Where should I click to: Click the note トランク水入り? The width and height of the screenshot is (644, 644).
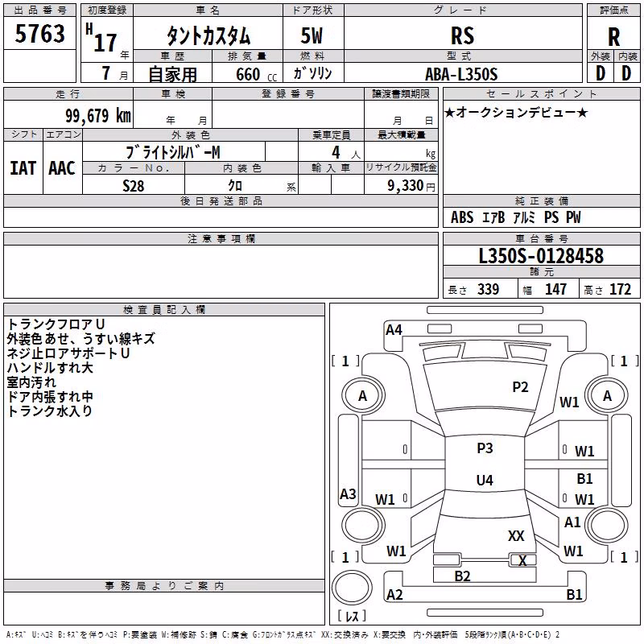(x=50, y=411)
